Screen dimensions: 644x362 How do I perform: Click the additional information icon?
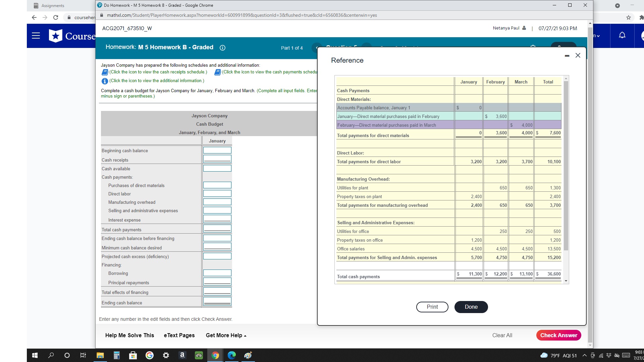[x=105, y=81]
